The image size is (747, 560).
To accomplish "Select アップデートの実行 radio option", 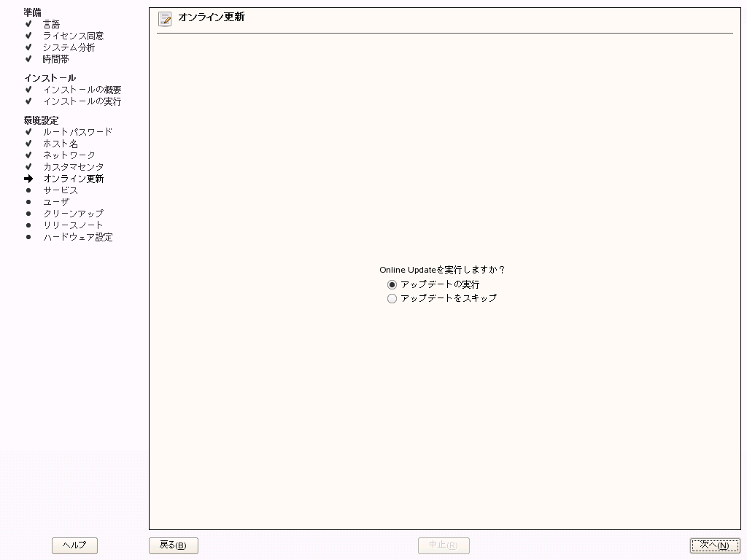I will pos(392,284).
